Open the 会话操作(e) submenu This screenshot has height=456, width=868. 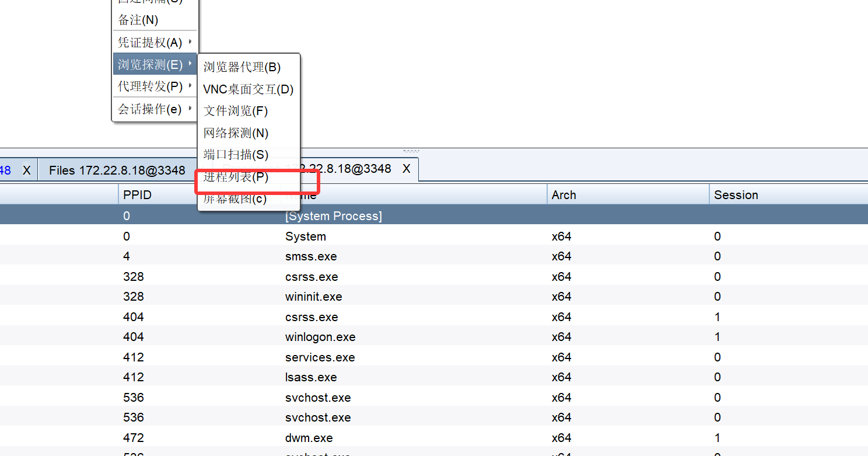pos(154,109)
